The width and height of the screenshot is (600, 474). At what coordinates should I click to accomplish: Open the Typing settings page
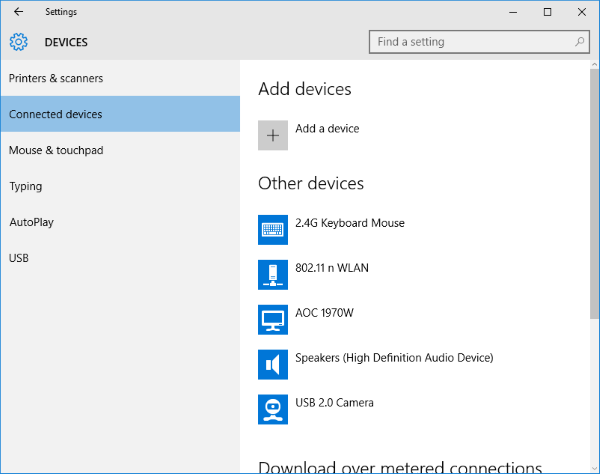(25, 186)
